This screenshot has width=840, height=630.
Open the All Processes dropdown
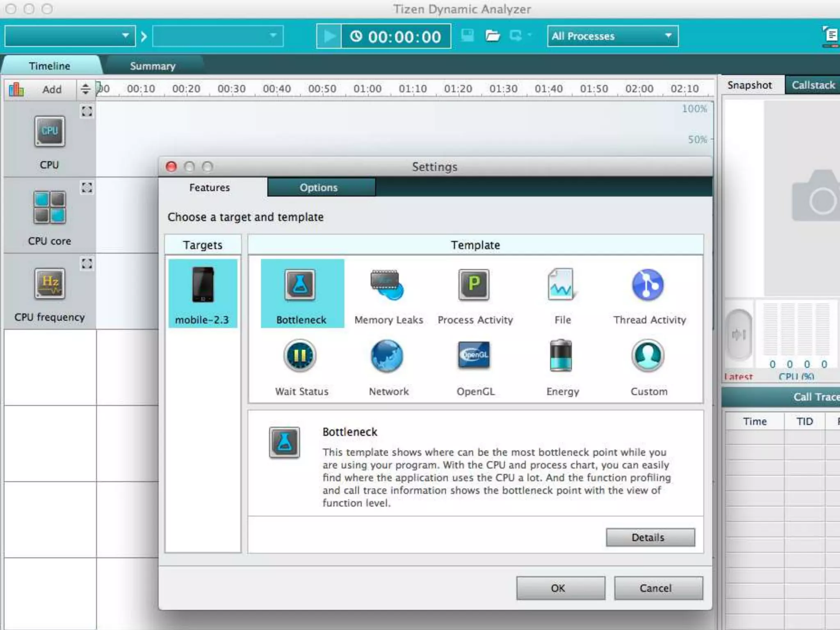(x=612, y=36)
